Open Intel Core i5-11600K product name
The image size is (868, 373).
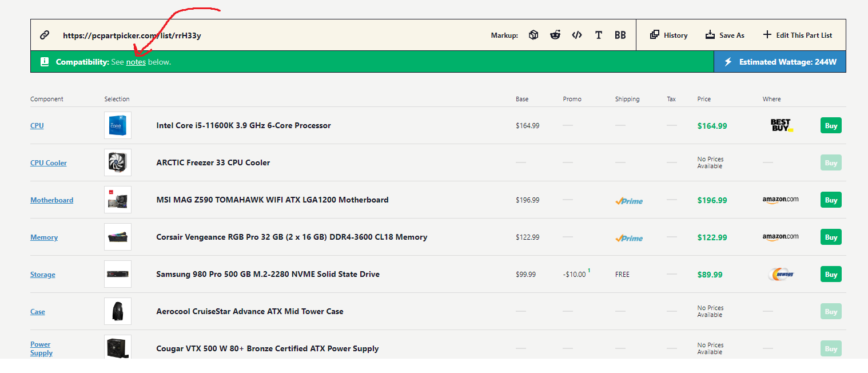(x=244, y=125)
